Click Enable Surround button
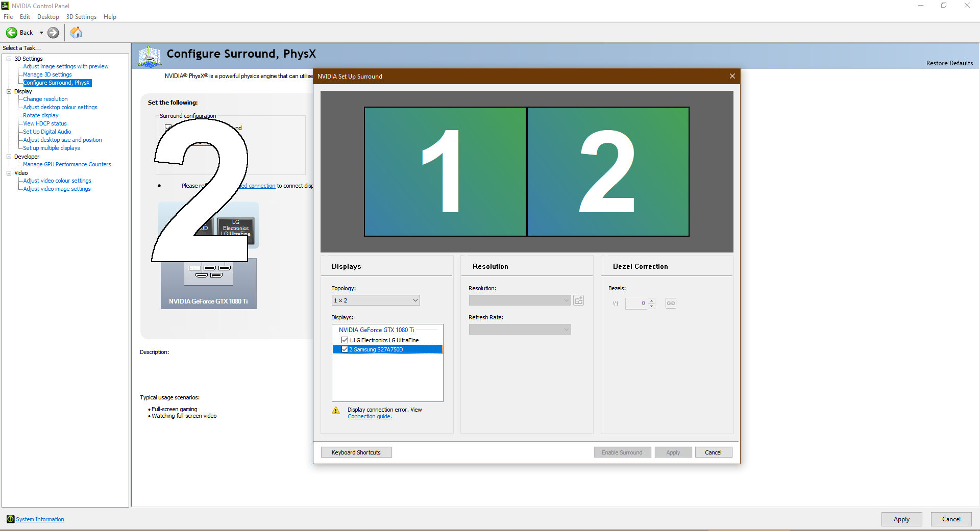Viewport: 980px width, 531px height. [622, 452]
